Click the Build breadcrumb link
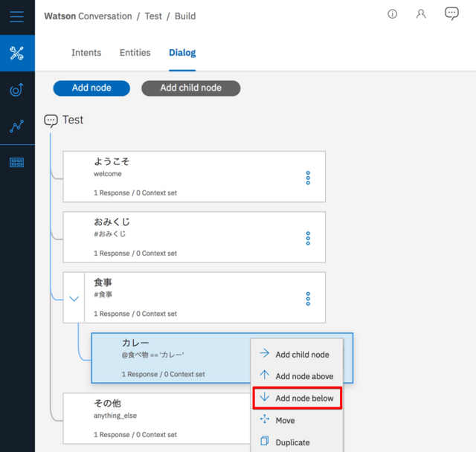Screen dimensions: 476x452 point(185,16)
